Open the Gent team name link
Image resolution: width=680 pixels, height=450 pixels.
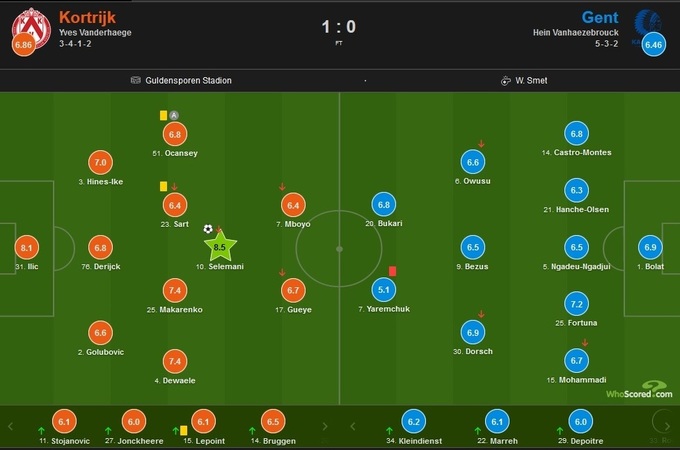tap(603, 17)
